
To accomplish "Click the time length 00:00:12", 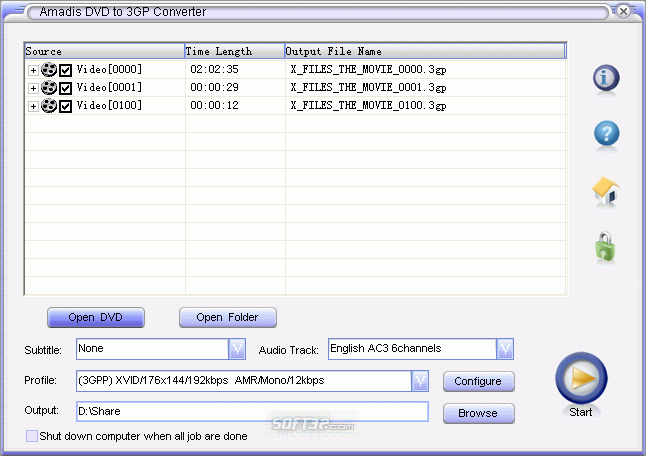I will (214, 105).
